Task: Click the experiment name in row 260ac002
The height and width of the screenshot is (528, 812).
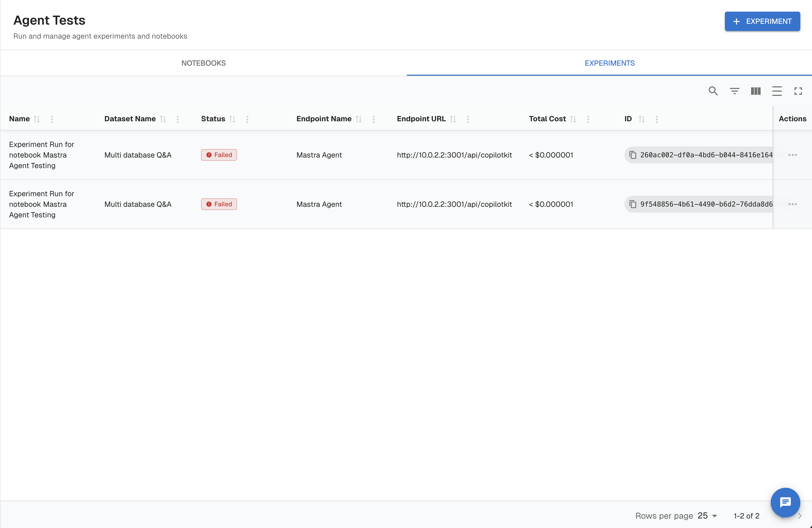Action: [x=42, y=155]
